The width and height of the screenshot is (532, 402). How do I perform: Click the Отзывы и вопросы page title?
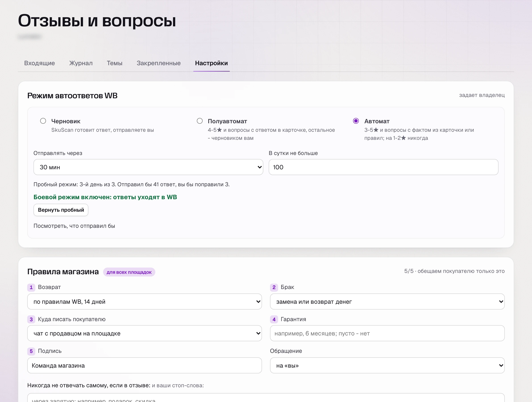(97, 21)
